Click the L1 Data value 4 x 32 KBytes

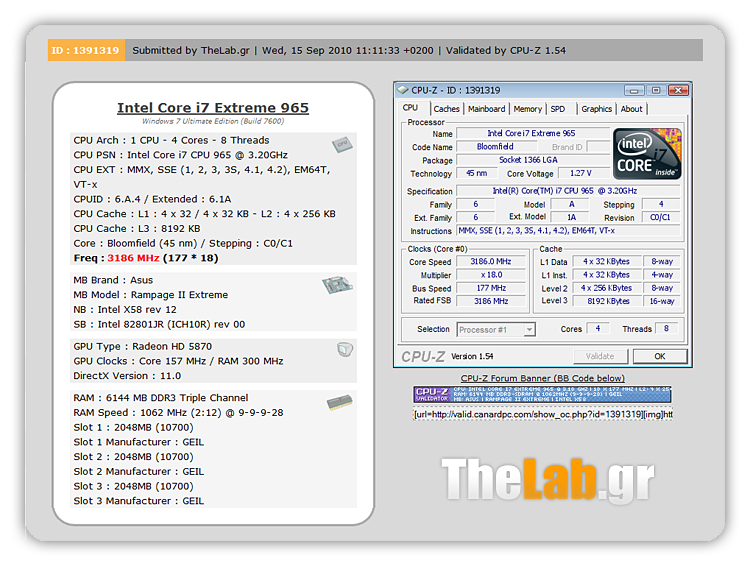607,262
